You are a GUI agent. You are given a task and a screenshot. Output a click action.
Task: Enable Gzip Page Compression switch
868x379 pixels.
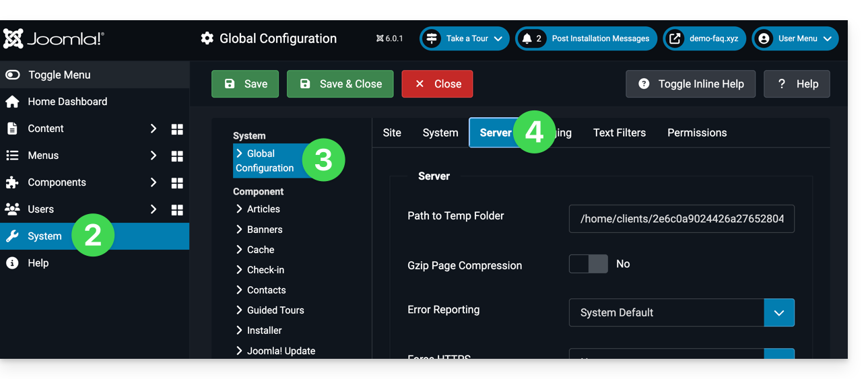588,264
